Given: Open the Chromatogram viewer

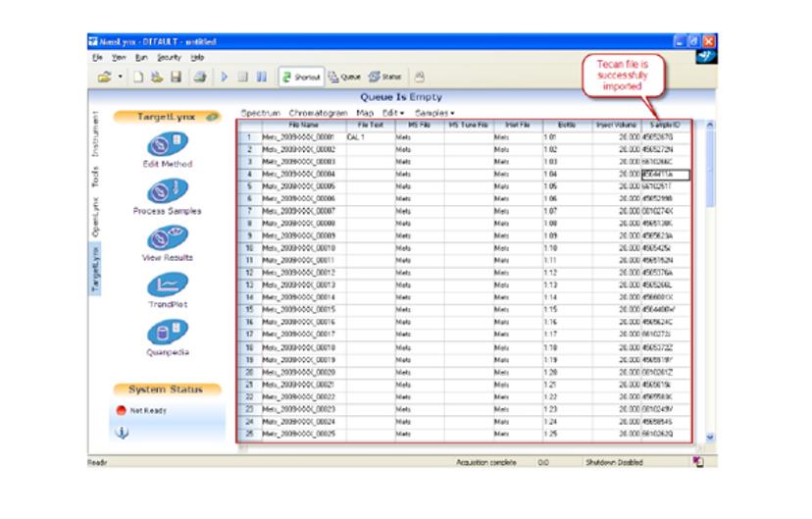Looking at the screenshot, I should tap(318, 113).
